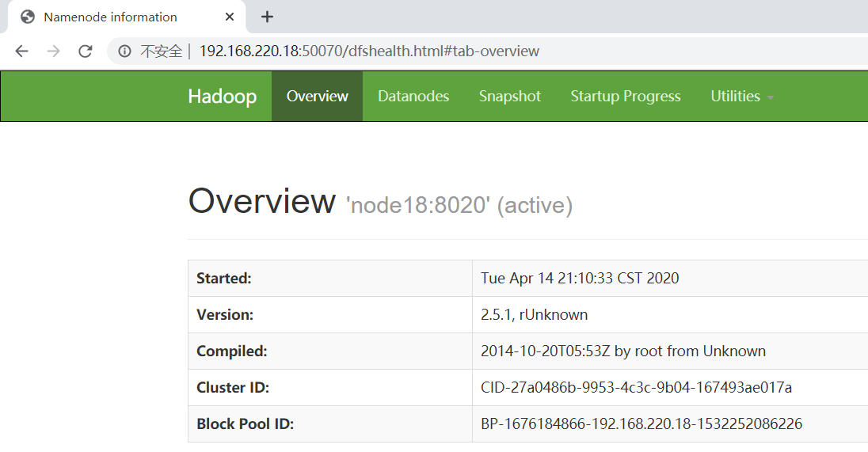The image size is (868, 452).
Task: Open the Startup Progress tab
Action: (x=626, y=97)
